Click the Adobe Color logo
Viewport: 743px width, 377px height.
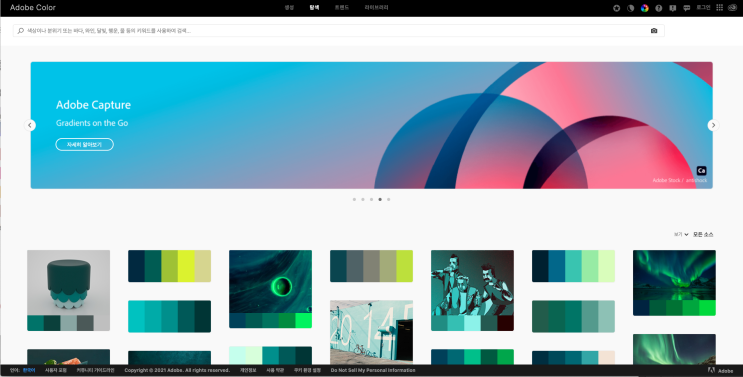[x=33, y=8]
